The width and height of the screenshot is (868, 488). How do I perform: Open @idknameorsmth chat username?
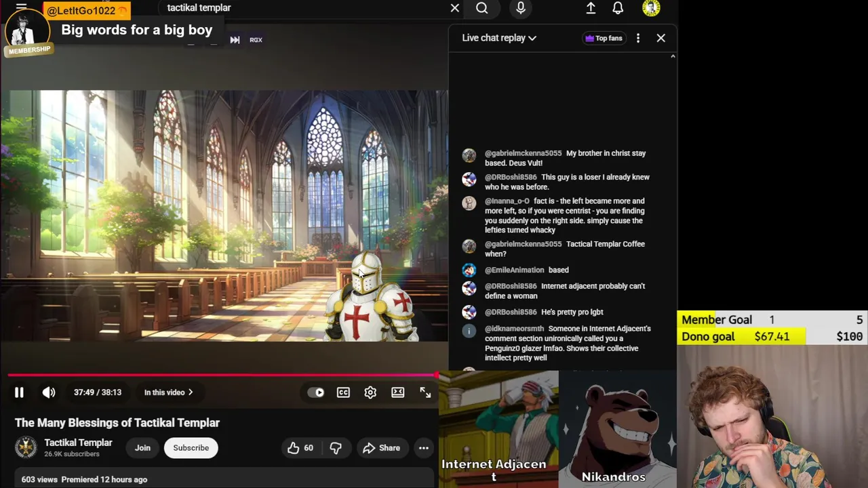click(x=514, y=329)
